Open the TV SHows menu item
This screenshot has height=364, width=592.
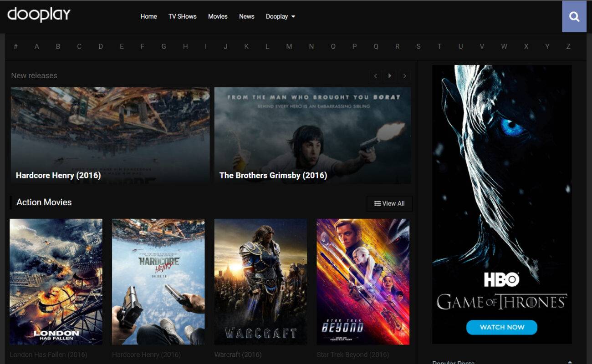click(x=183, y=16)
